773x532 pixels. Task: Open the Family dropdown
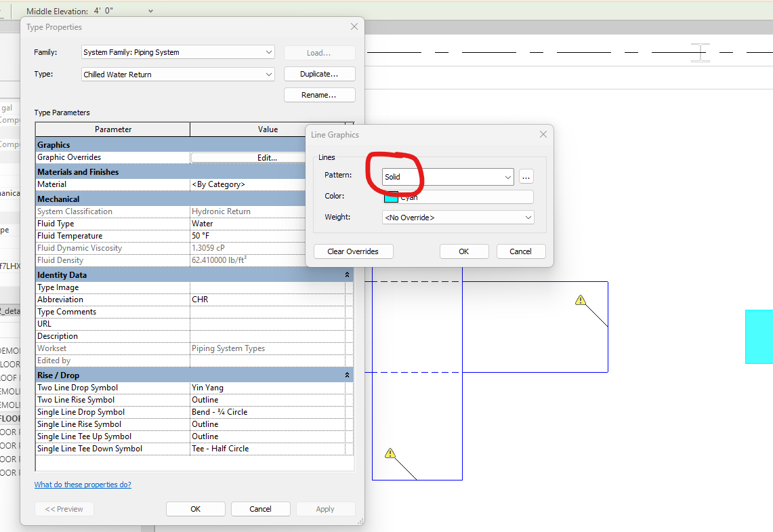[270, 52]
